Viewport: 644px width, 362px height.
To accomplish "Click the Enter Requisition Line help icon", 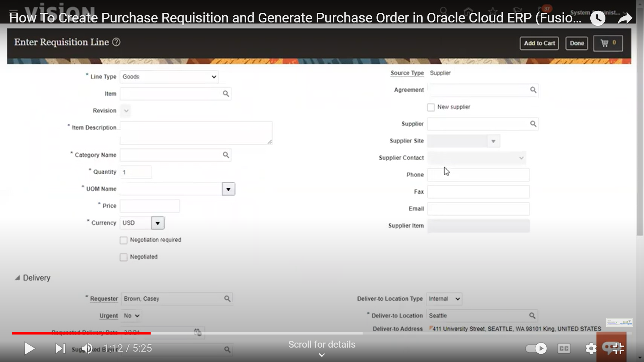I will click(116, 42).
